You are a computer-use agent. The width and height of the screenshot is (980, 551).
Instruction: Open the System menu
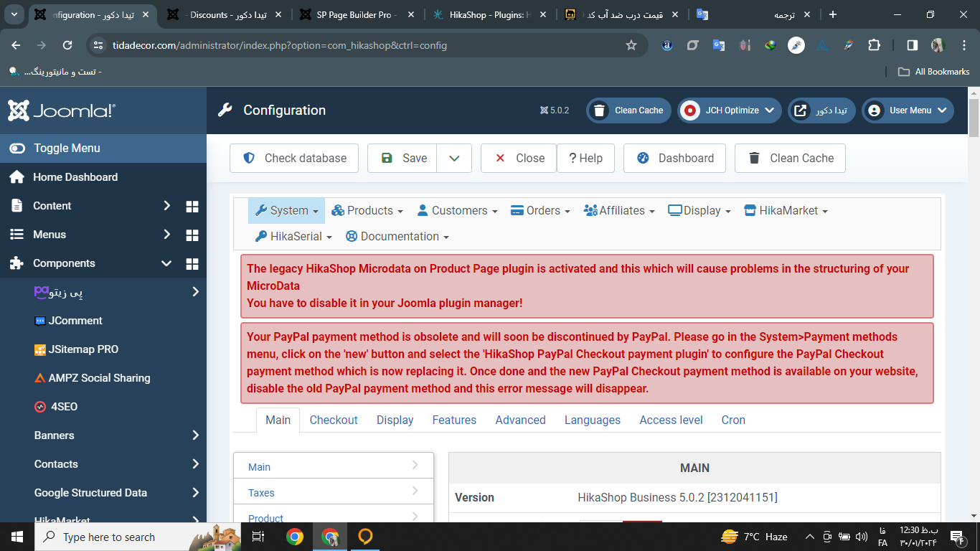click(287, 211)
